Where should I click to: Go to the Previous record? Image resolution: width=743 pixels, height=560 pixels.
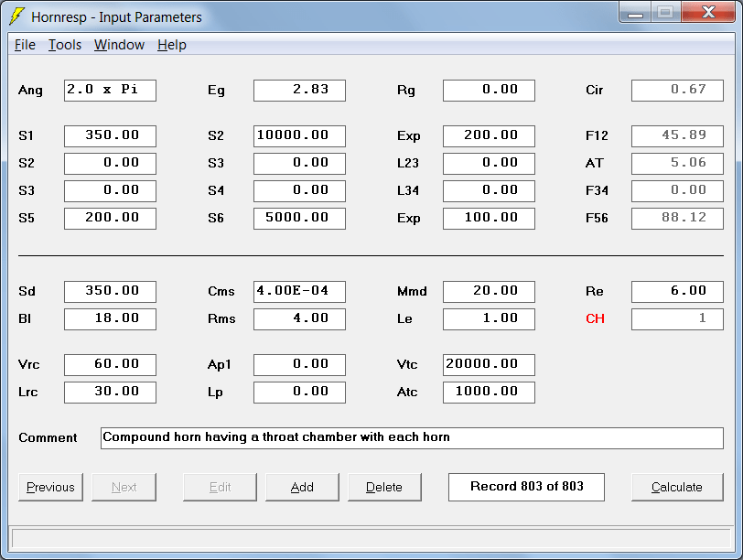click(50, 487)
